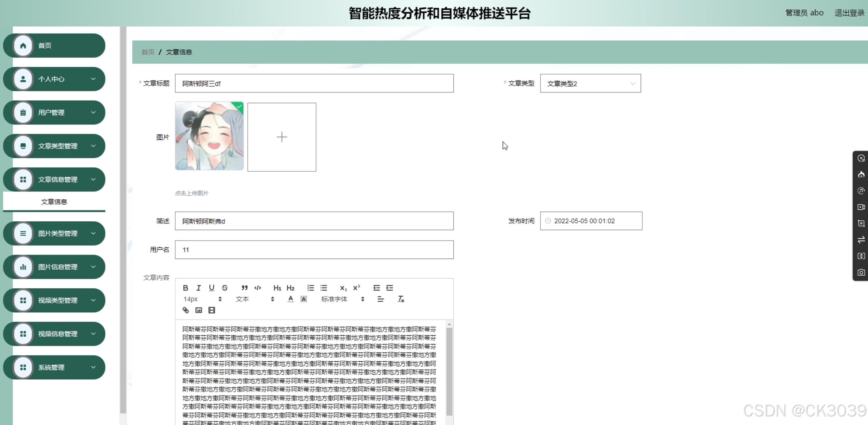Click the ordered list icon

point(310,288)
